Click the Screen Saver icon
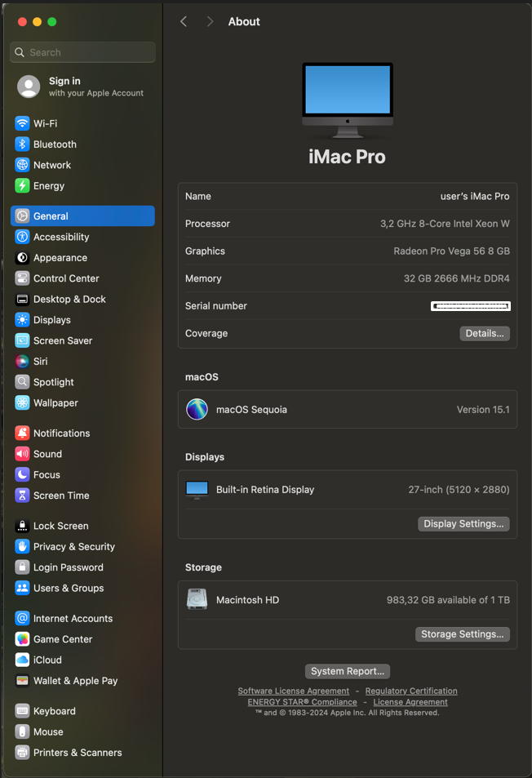 click(22, 340)
